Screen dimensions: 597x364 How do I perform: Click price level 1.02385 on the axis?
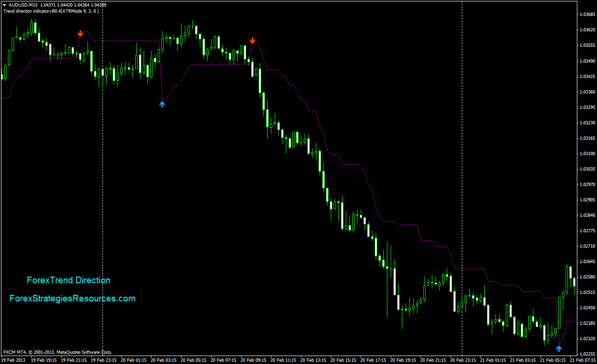587,323
